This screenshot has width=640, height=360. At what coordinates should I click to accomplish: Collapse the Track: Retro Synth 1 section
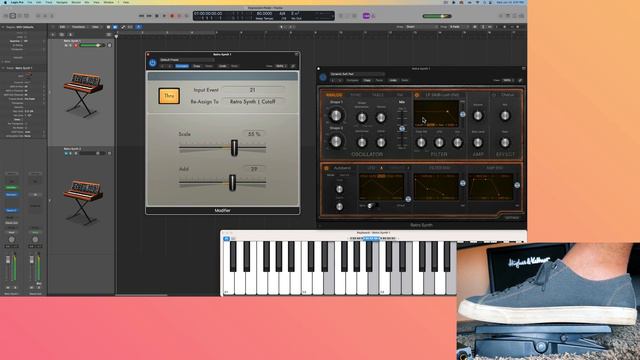[x=3, y=68]
